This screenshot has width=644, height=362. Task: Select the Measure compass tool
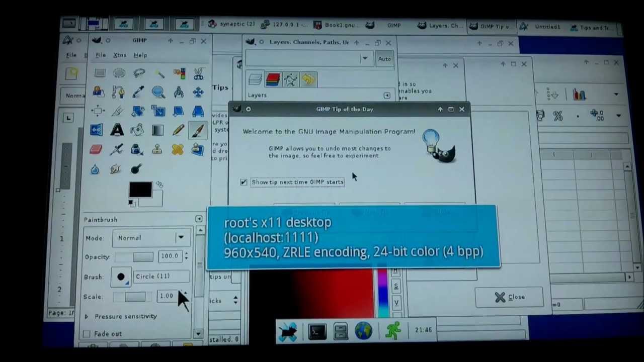(x=178, y=92)
